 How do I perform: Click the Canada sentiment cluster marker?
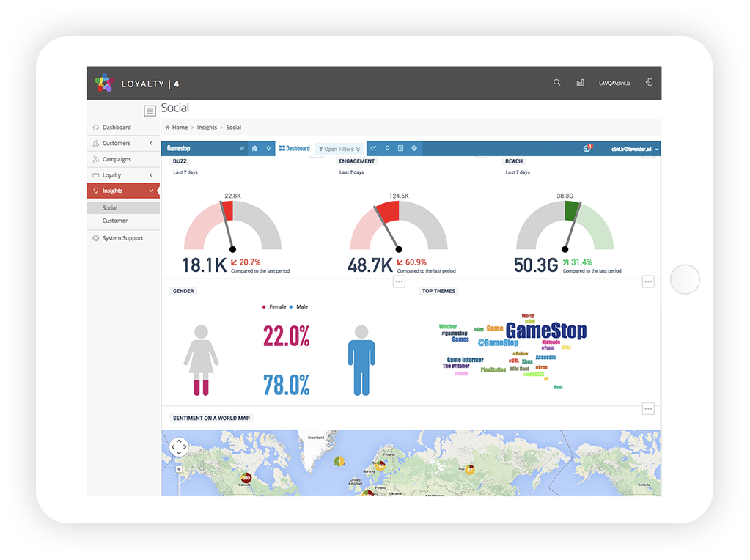click(x=246, y=478)
